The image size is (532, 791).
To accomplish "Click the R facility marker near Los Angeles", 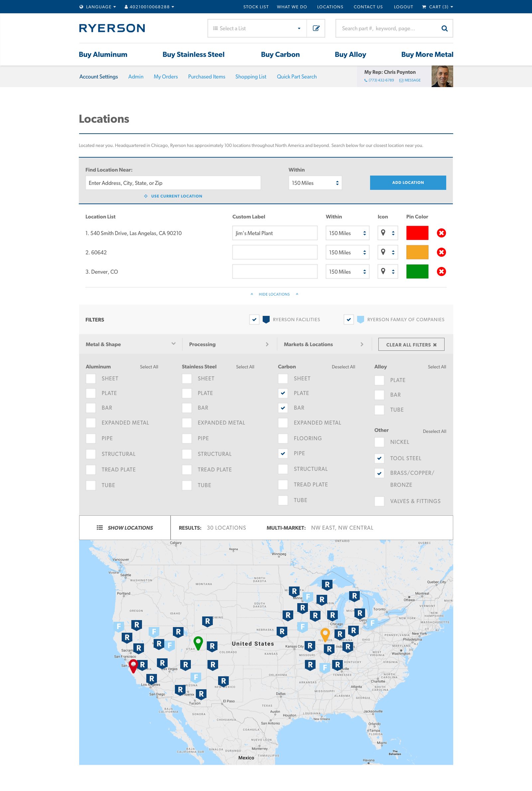I will point(152,678).
